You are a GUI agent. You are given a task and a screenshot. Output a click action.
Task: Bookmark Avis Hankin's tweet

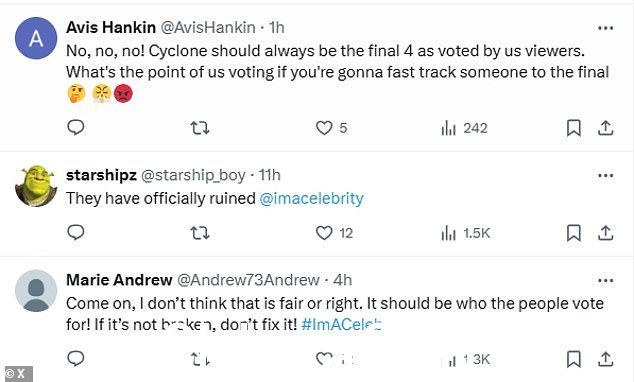point(573,128)
